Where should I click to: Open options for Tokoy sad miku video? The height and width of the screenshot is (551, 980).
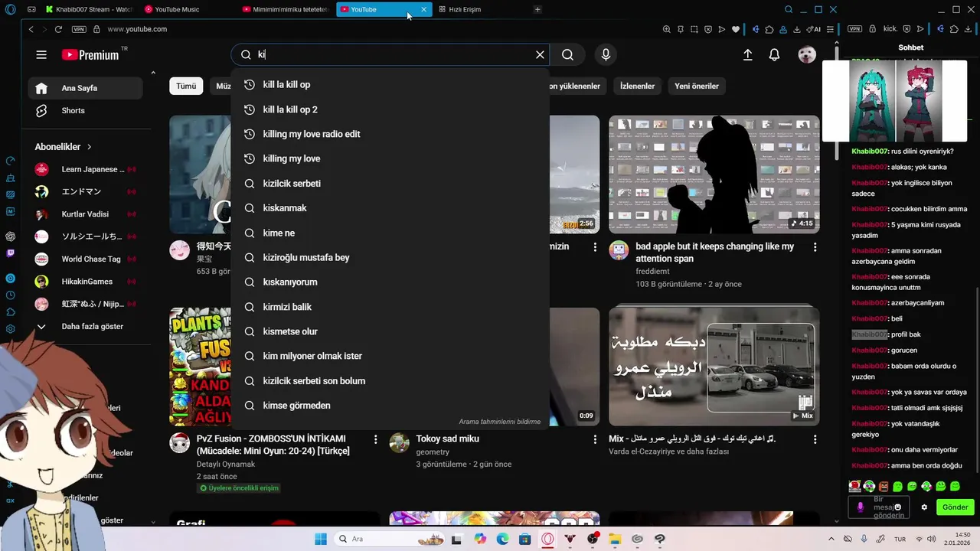click(x=595, y=439)
